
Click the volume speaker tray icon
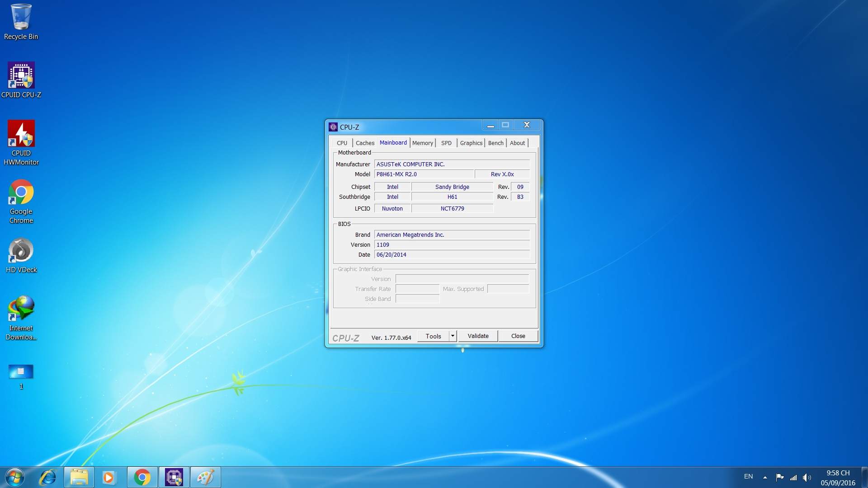[807, 477]
